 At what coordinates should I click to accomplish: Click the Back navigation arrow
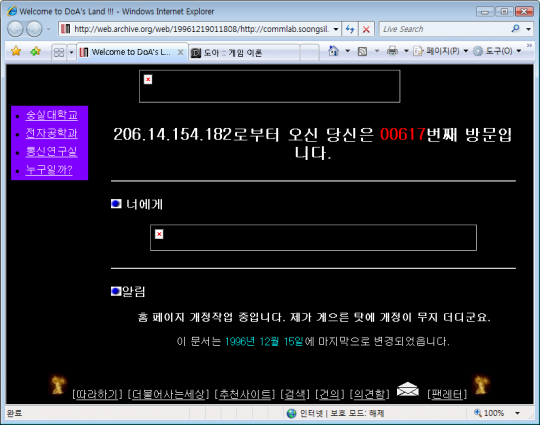pyautogui.click(x=15, y=29)
